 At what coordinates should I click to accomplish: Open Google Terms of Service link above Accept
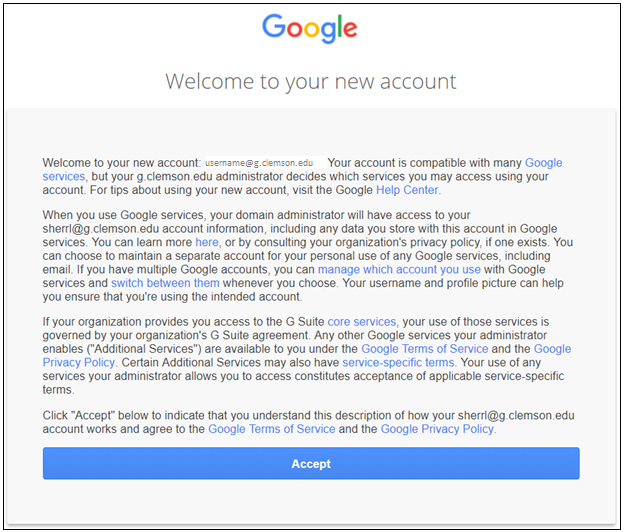272,429
